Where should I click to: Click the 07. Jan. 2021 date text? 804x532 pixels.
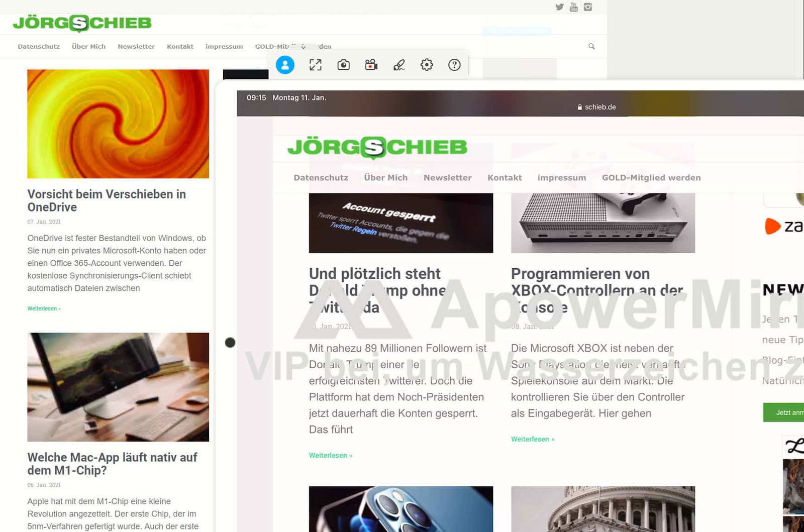click(x=44, y=222)
